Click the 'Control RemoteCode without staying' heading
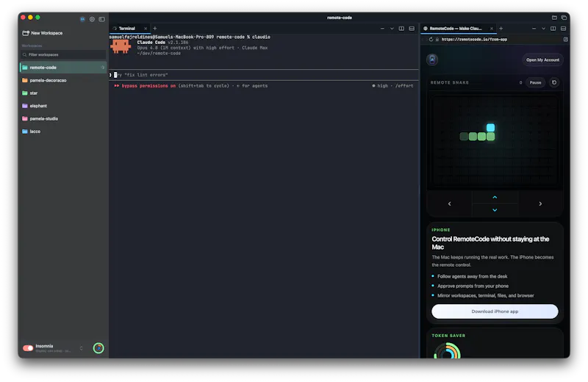 click(490, 243)
